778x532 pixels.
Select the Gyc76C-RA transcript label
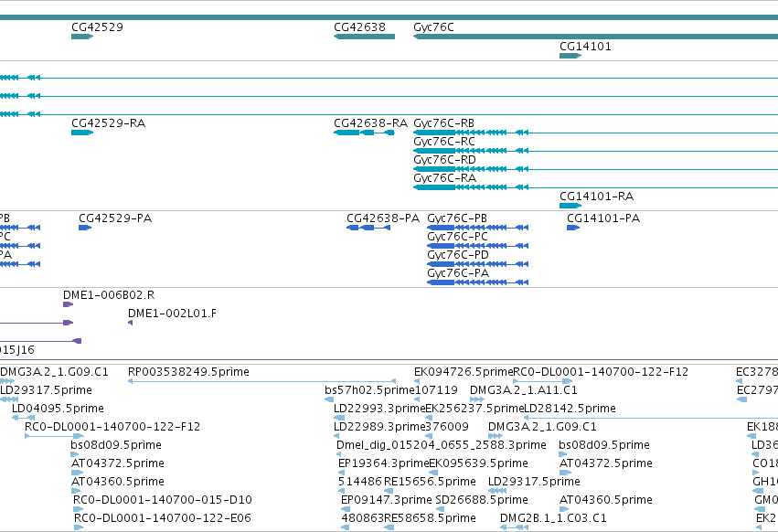445,177
